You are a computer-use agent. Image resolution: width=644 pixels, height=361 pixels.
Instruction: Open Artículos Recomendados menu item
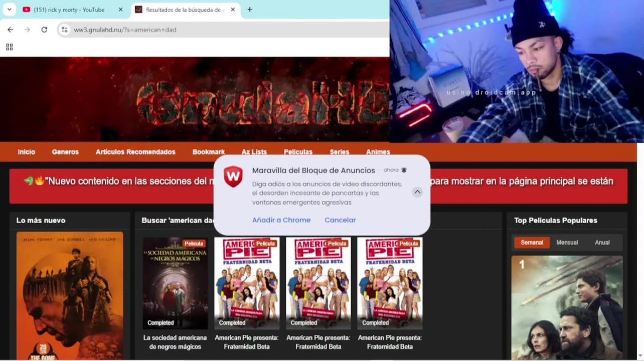135,152
